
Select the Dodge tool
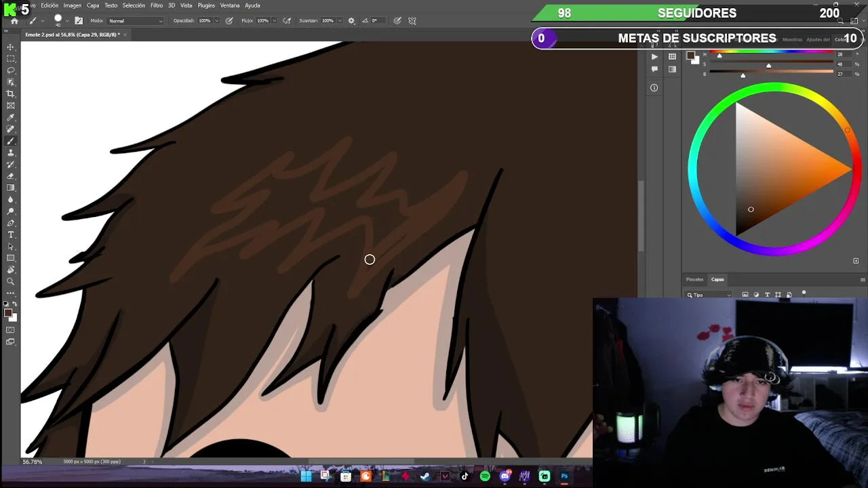pyautogui.click(x=11, y=211)
